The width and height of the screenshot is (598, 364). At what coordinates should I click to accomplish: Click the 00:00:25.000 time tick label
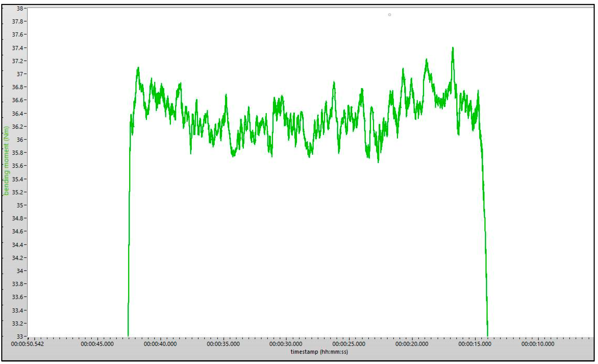point(349,344)
